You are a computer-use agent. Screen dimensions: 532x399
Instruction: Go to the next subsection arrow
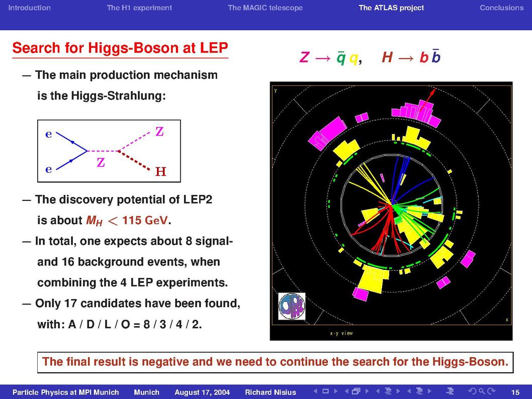point(398,391)
